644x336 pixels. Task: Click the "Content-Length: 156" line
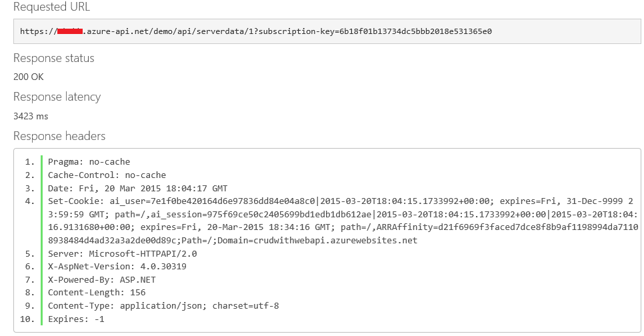click(x=97, y=293)
